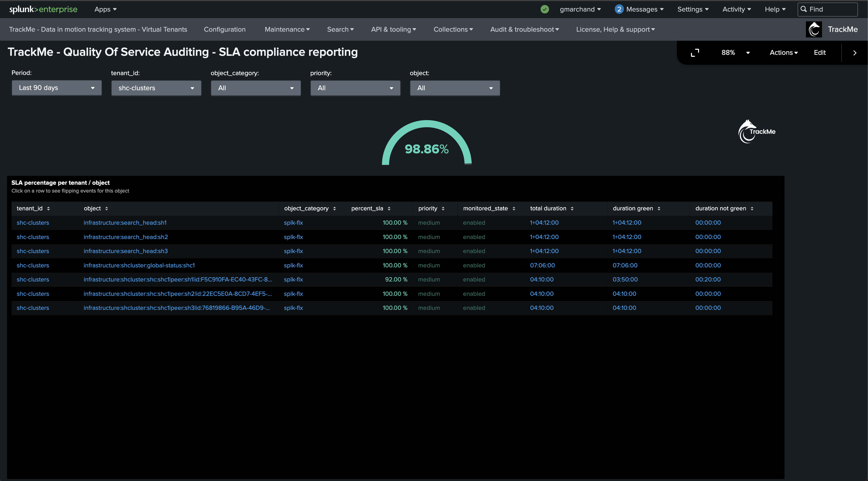Click the Messages count badge showing 2
Image resolution: width=868 pixels, height=481 pixels.
coord(619,10)
